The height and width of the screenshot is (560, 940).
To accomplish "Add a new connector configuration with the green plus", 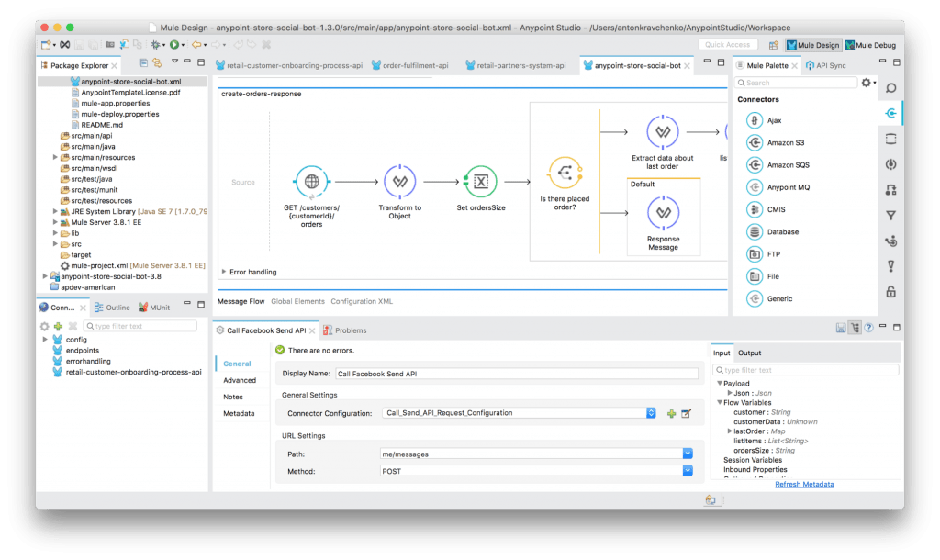I will click(x=668, y=413).
